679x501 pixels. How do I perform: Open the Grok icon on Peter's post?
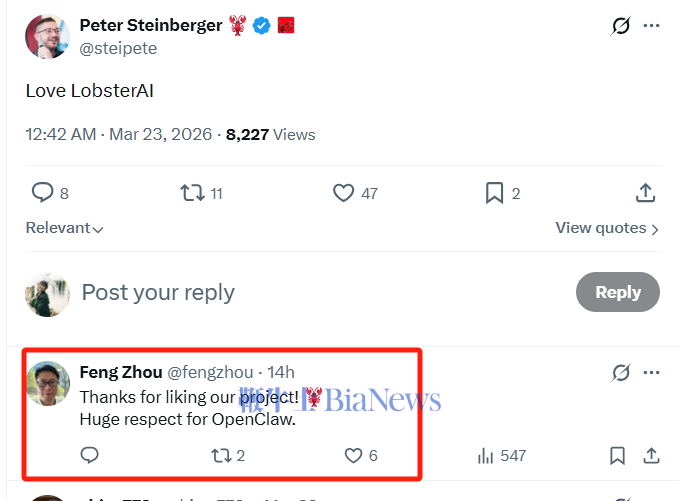pos(621,27)
